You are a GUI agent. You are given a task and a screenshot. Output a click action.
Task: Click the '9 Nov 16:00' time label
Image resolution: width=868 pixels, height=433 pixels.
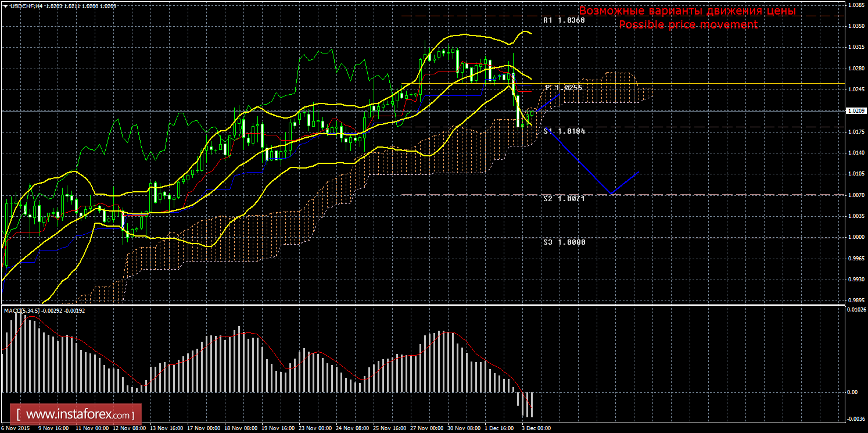pyautogui.click(x=53, y=428)
